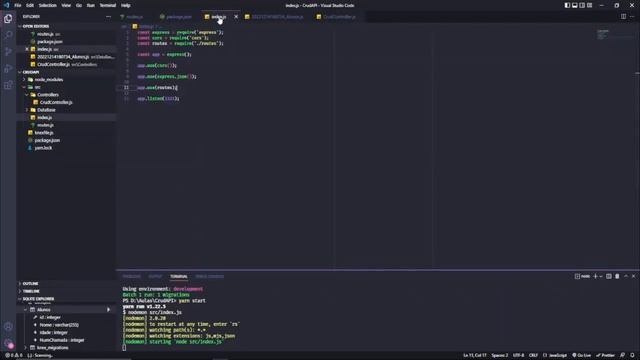Change indentation Spaces: 2 setting
This screenshot has height=360, width=640.
click(x=500, y=356)
